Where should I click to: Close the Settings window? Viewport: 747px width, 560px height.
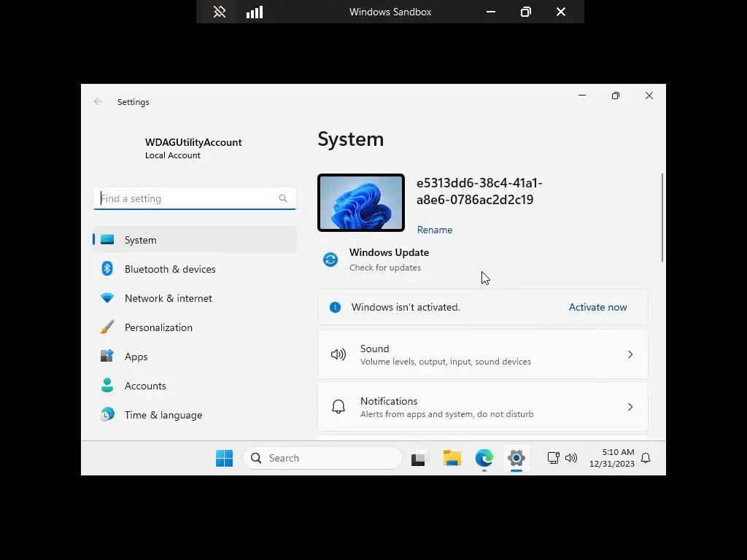649,96
